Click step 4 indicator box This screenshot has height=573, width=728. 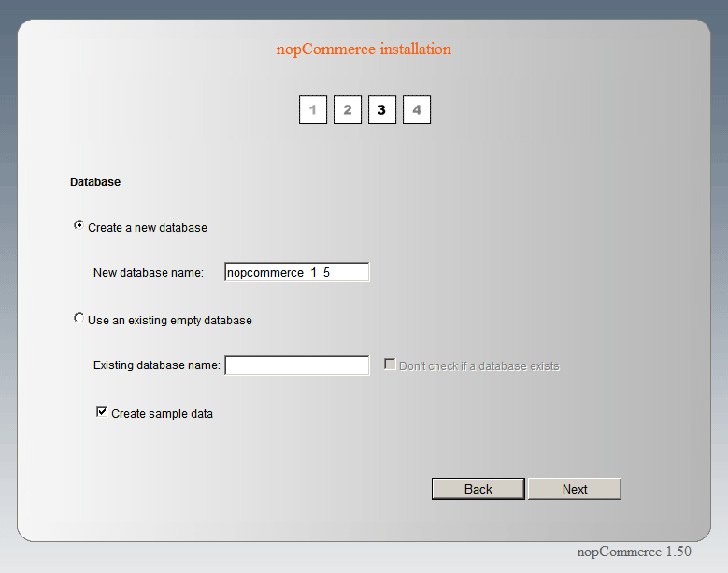click(x=417, y=110)
